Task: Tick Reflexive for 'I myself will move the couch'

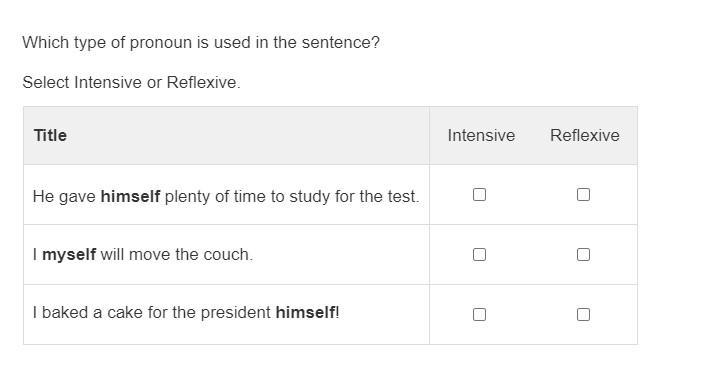Action: click(583, 255)
